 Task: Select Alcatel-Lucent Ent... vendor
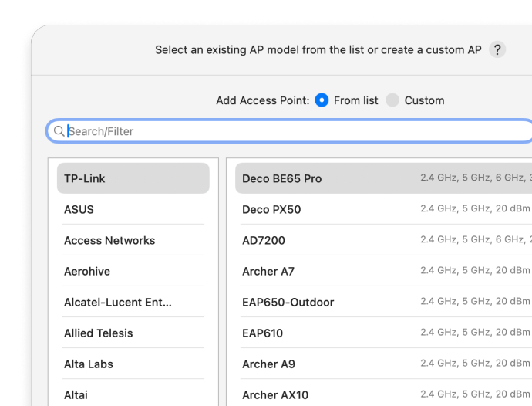click(133, 302)
